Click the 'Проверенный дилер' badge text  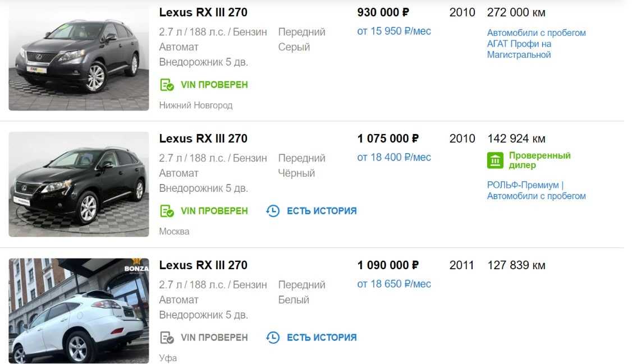tap(539, 160)
